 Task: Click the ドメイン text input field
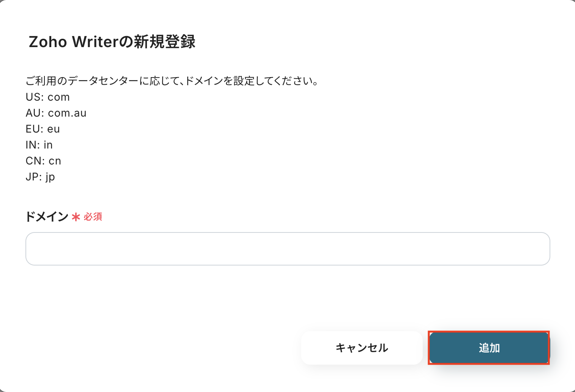pos(287,249)
